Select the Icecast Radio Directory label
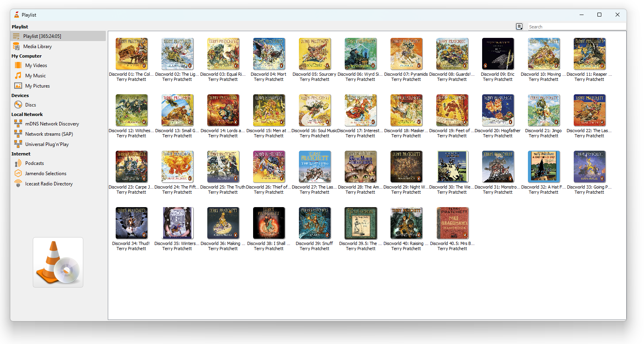 [49, 184]
